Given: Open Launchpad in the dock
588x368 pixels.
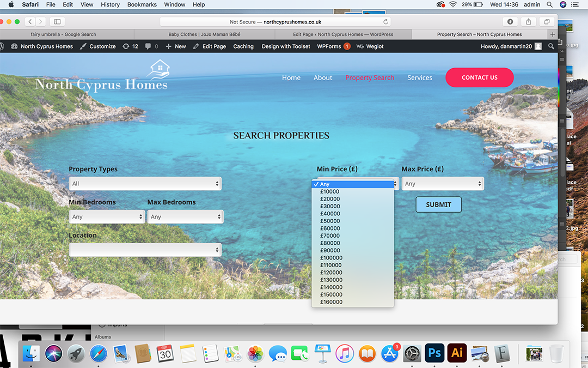Looking at the screenshot, I should coord(76,353).
